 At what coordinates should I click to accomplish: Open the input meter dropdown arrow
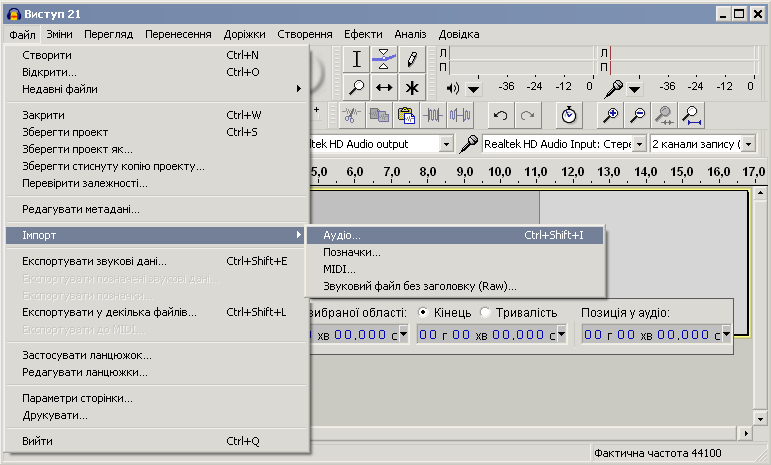coord(634,89)
